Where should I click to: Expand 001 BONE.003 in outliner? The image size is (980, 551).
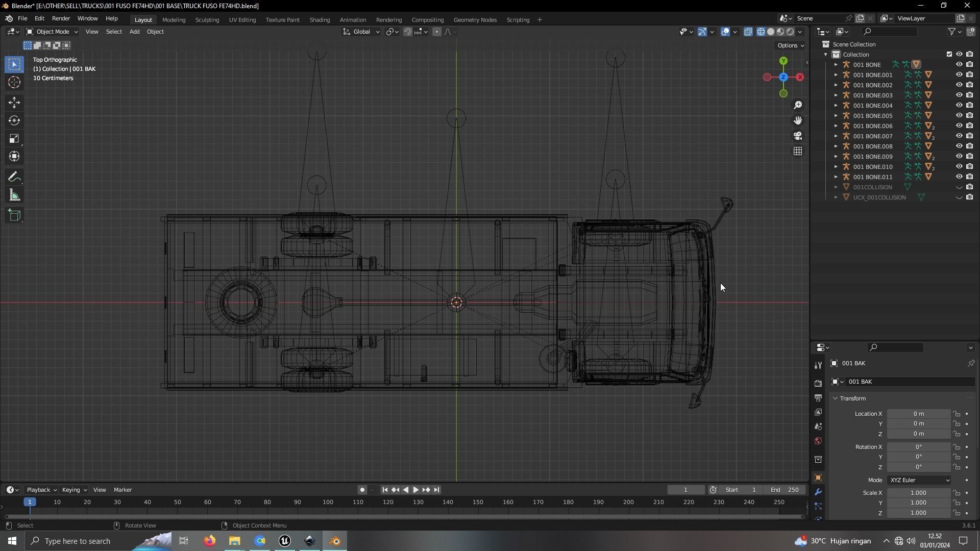(x=836, y=95)
